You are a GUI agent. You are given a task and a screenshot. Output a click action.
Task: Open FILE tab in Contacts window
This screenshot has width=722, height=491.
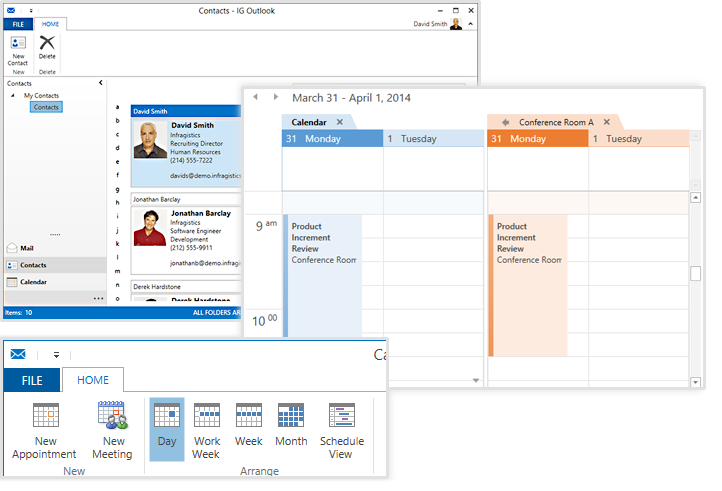point(18,24)
